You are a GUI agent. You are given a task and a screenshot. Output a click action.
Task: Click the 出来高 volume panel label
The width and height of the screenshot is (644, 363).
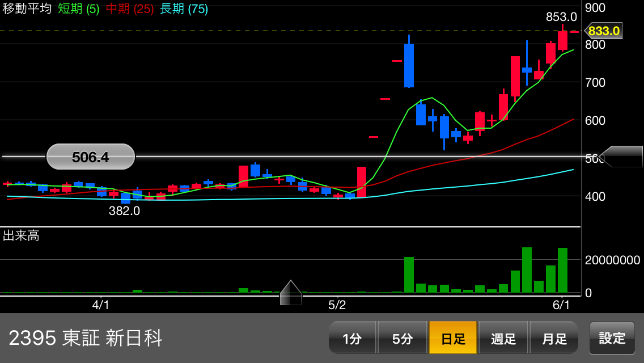(21, 235)
